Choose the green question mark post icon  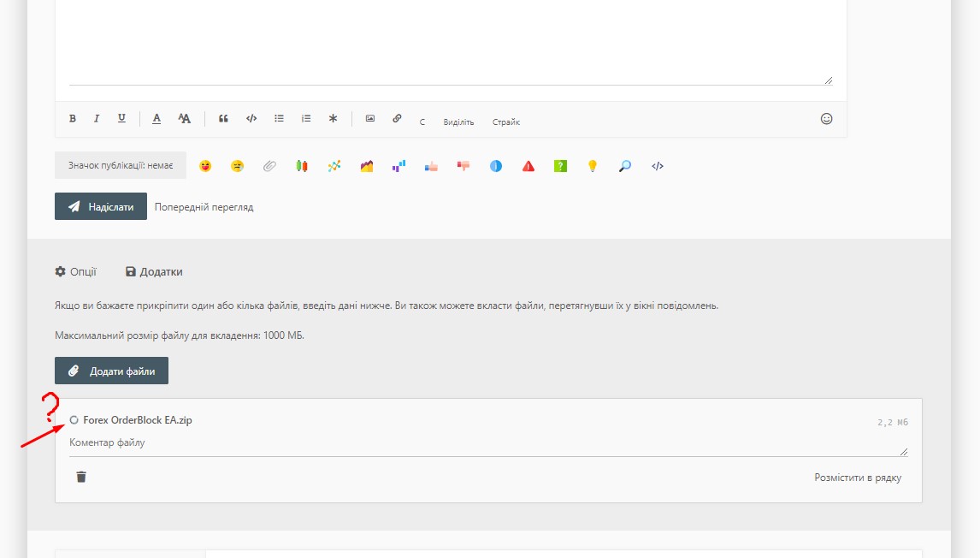point(561,166)
